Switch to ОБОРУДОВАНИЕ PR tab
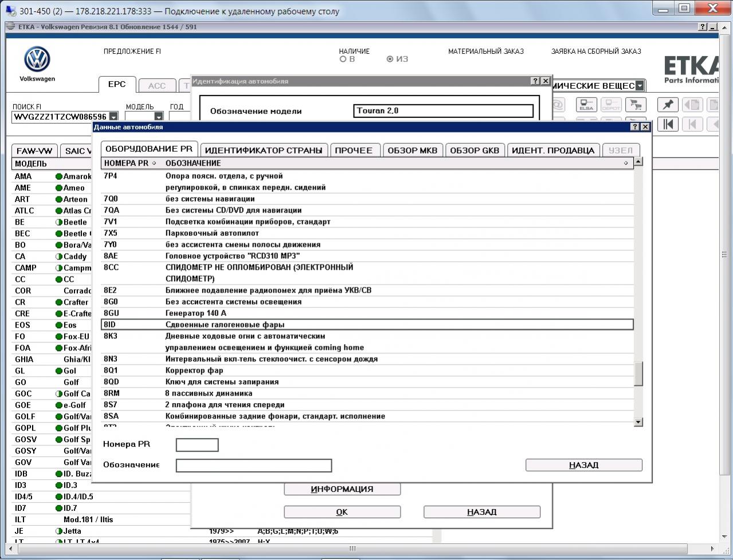The height and width of the screenshot is (560, 733). (x=149, y=149)
